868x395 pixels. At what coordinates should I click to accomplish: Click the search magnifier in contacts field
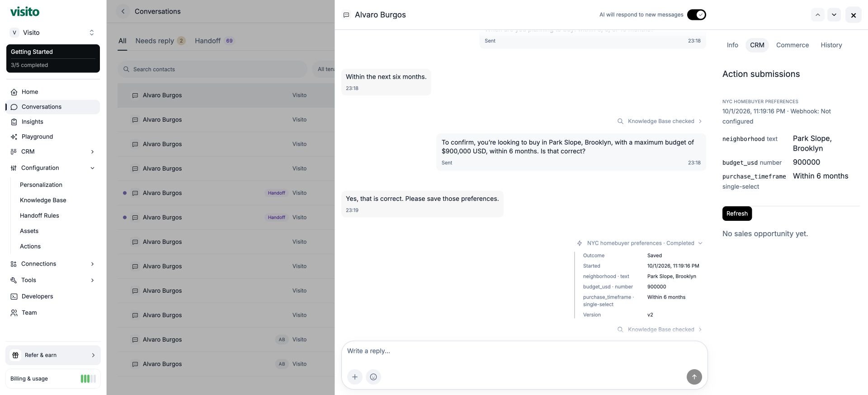(127, 69)
